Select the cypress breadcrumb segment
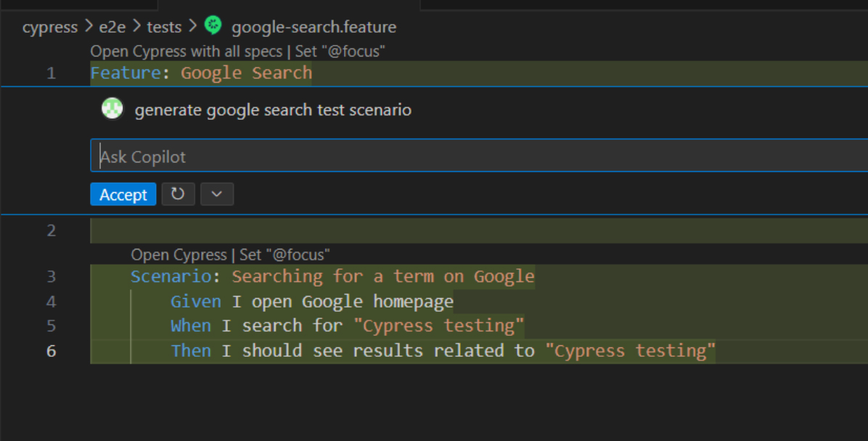This screenshot has width=868, height=441. [50, 27]
